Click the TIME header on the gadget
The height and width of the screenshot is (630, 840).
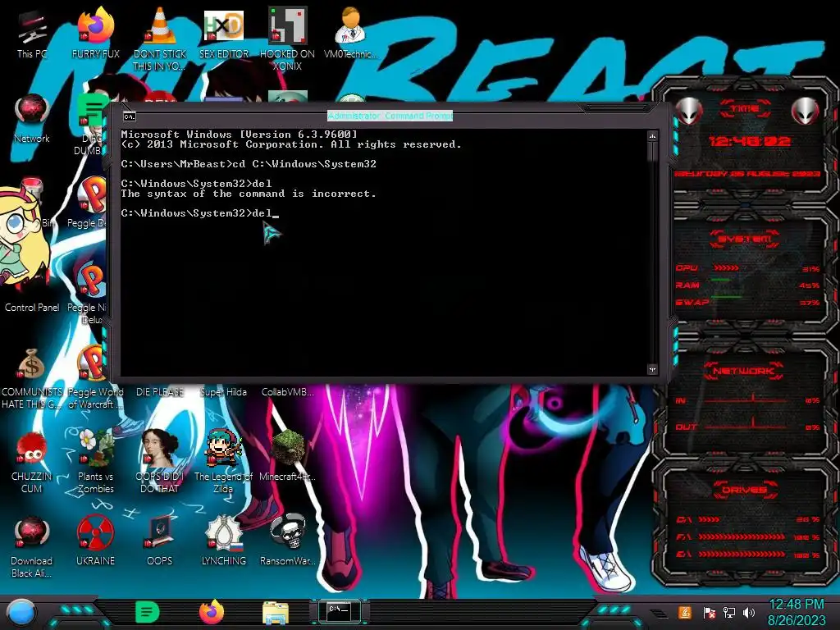[745, 109]
